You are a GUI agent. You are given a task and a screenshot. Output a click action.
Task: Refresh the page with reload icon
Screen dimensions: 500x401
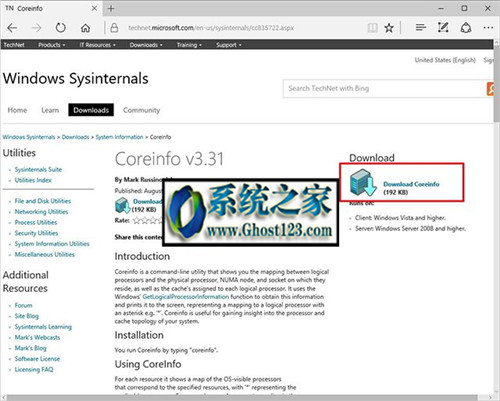(61, 28)
